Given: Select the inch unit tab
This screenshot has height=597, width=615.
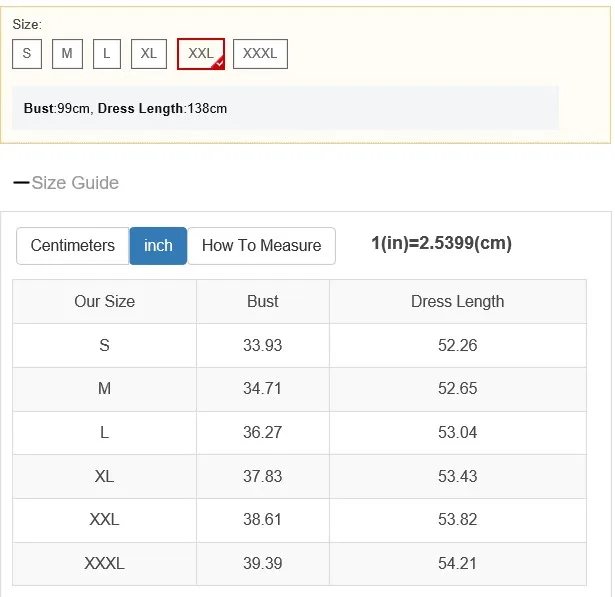Looking at the screenshot, I should 158,246.
